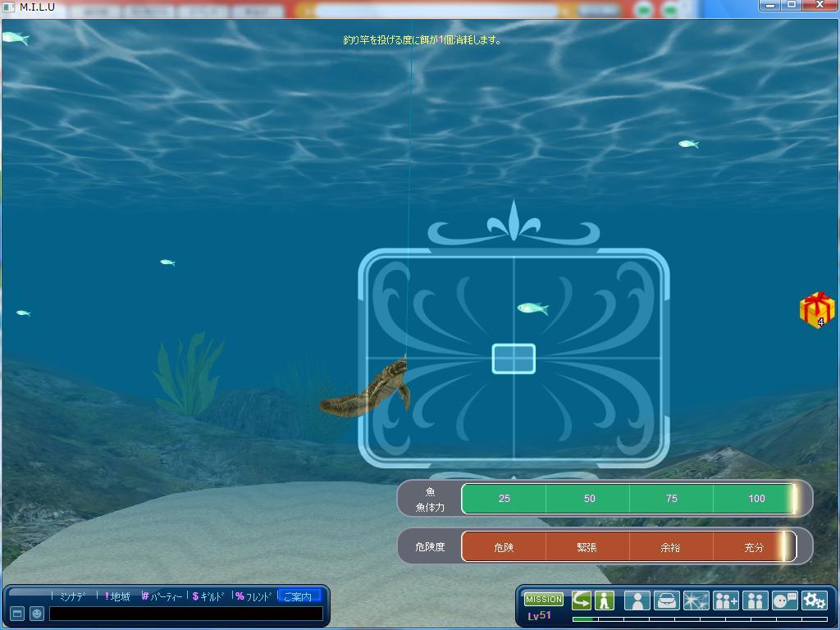
Task: Select the ギルド chat tab
Action: [208, 596]
